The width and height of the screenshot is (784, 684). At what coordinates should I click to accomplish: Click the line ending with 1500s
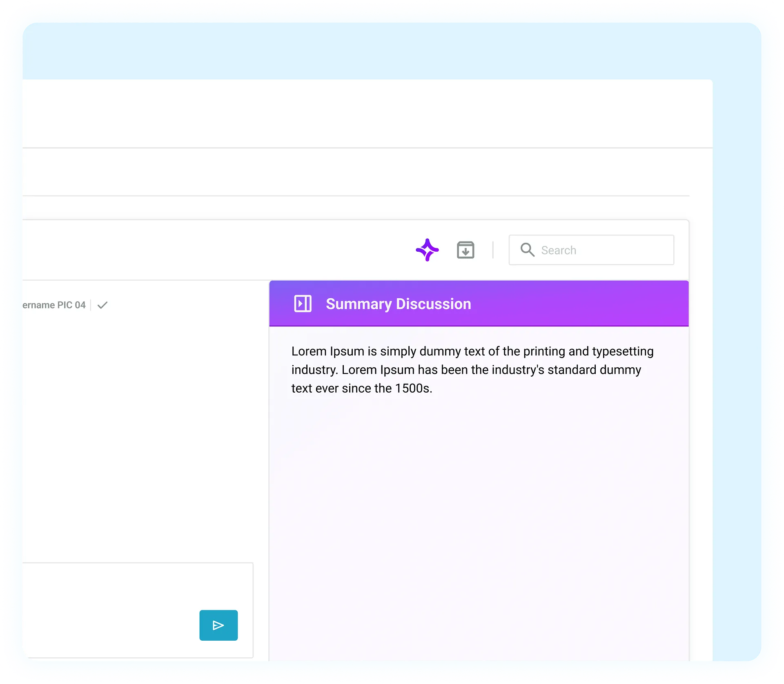click(362, 388)
